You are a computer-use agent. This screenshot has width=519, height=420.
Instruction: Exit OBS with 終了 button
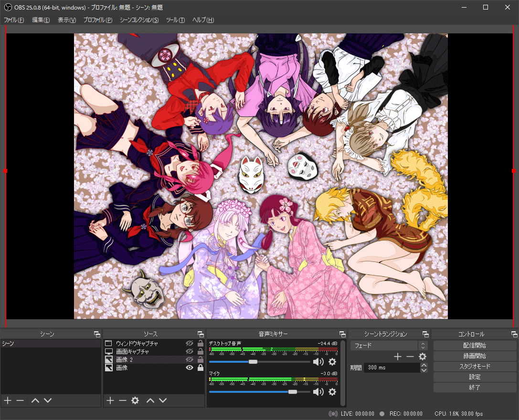(475, 388)
